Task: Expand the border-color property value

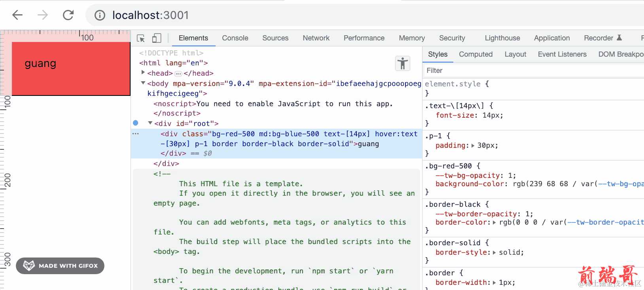Action: pos(494,223)
